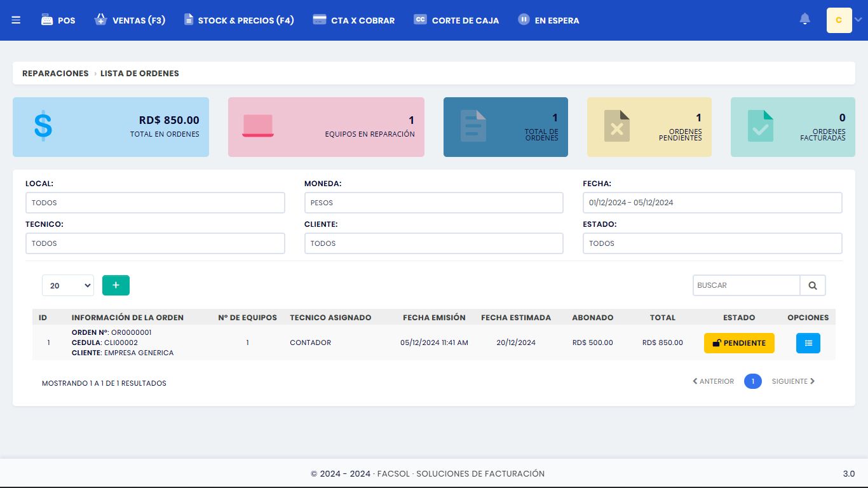This screenshot has height=488, width=868.
Task: Open options list for order OR0000001
Action: coord(808,343)
